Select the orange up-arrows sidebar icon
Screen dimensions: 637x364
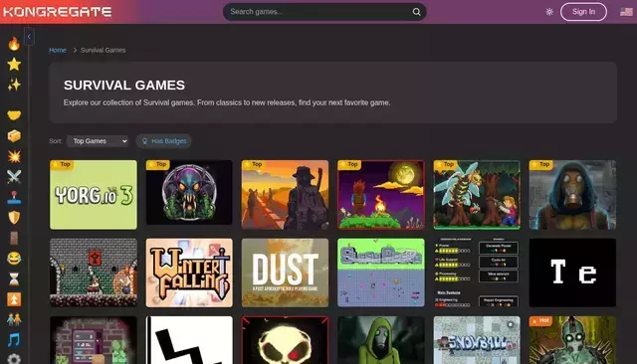(x=14, y=299)
